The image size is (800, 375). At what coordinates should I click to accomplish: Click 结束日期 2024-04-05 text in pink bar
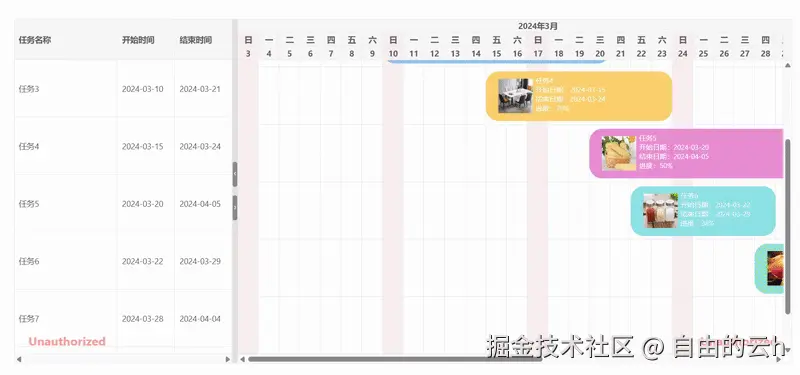coord(674,157)
